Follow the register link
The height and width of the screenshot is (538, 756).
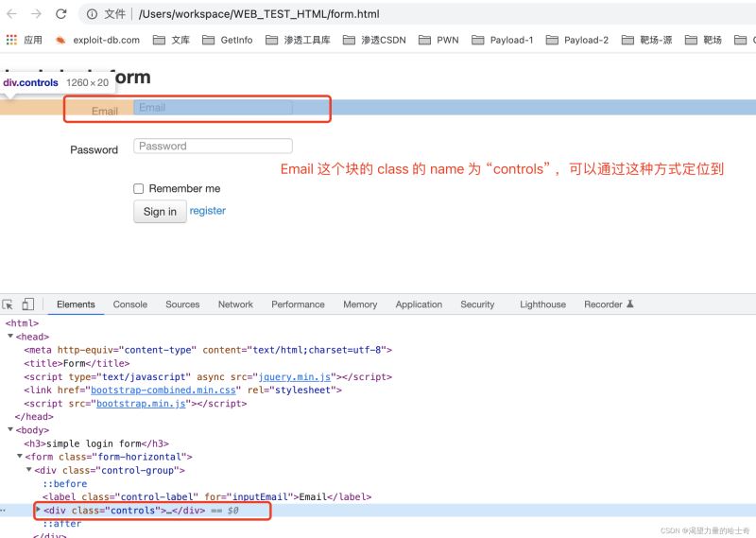(x=207, y=211)
